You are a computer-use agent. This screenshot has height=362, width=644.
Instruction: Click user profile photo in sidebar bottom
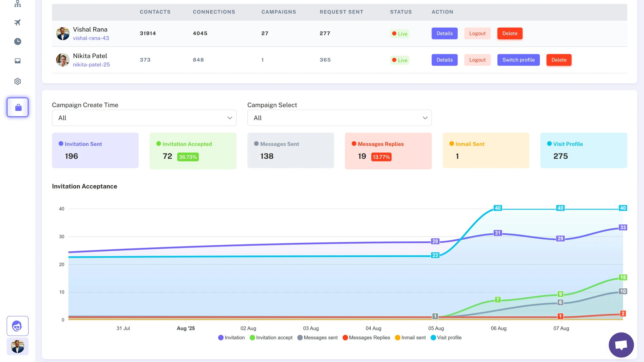coord(17,347)
